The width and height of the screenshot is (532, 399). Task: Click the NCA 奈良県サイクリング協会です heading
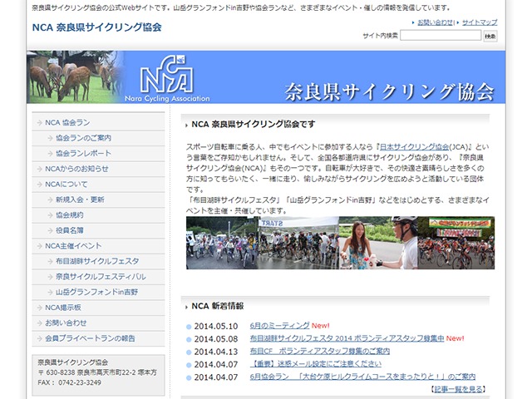coord(253,124)
